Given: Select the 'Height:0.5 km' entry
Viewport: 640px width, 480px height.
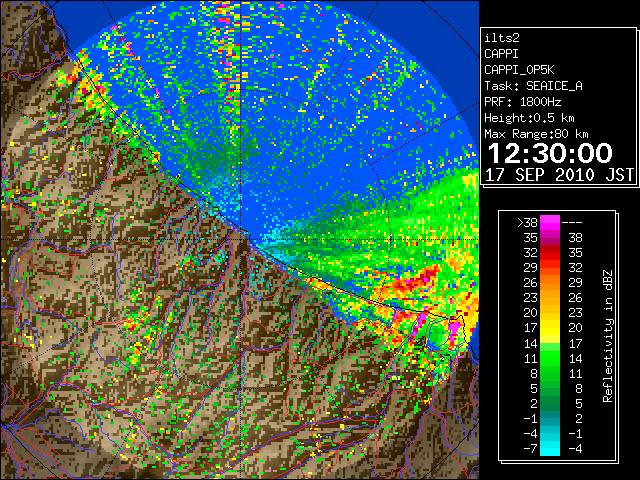Looking at the screenshot, I should tap(529, 118).
